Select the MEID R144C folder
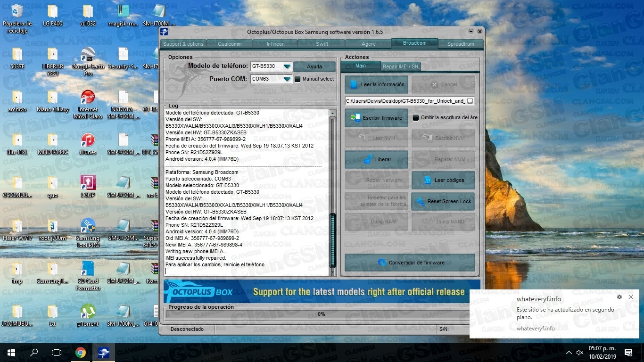Screen dimensions: 644x362 [x=52, y=144]
